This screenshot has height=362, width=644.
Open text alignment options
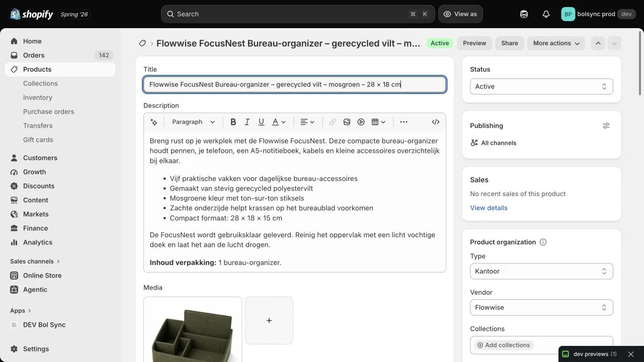307,122
